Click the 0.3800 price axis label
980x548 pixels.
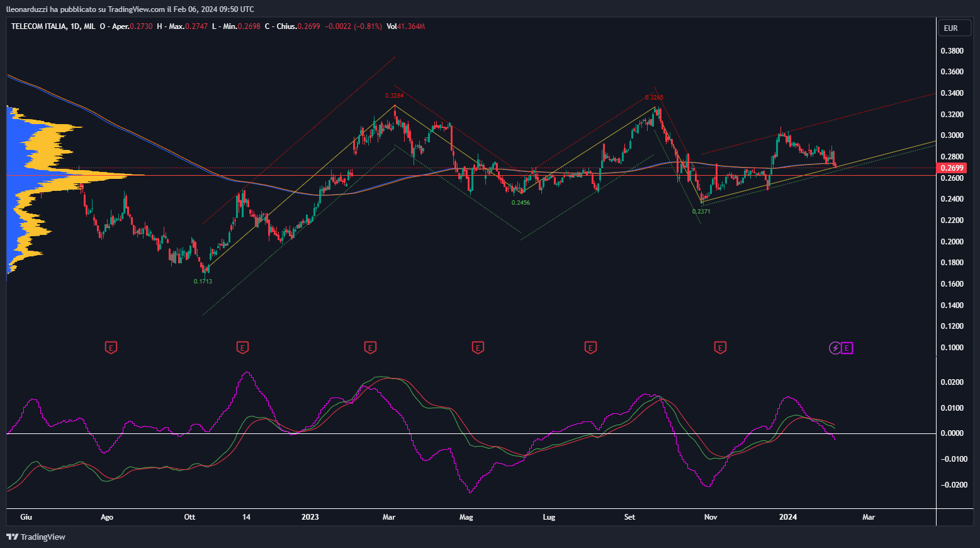pos(952,51)
